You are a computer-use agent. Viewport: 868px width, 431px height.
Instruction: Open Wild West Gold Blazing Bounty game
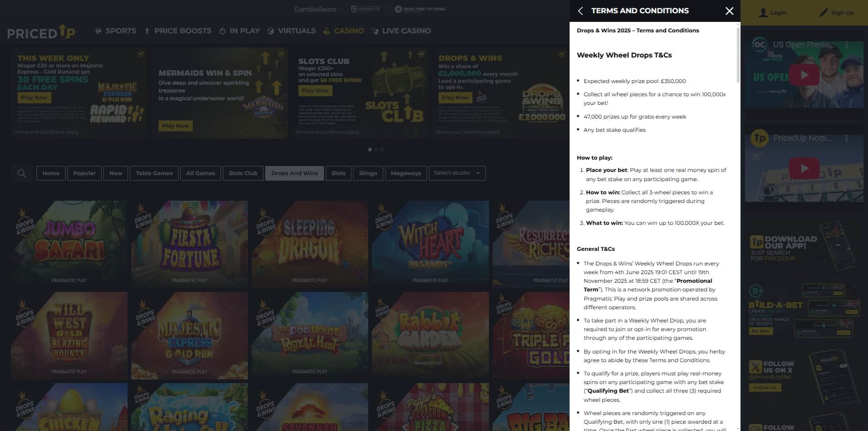click(69, 335)
